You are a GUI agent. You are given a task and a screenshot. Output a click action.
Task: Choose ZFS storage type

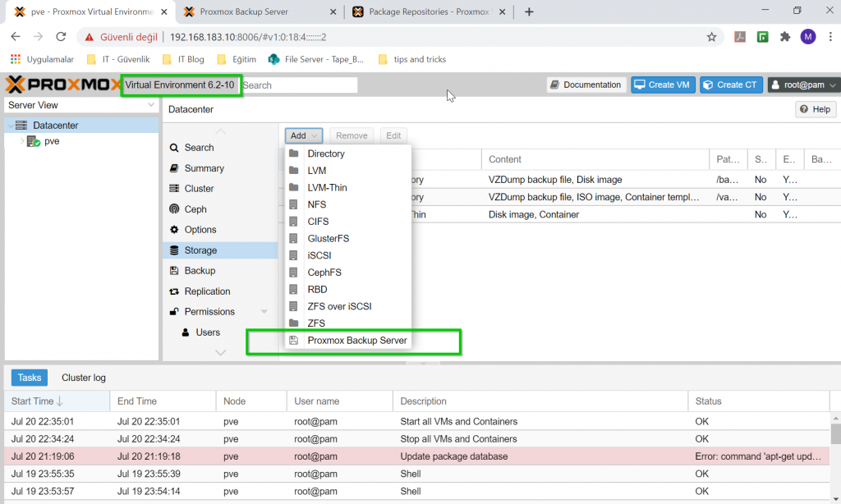348,323
